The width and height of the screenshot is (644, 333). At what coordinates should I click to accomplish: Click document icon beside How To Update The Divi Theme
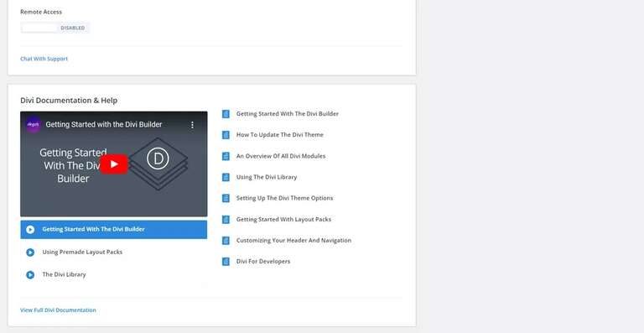tap(226, 135)
